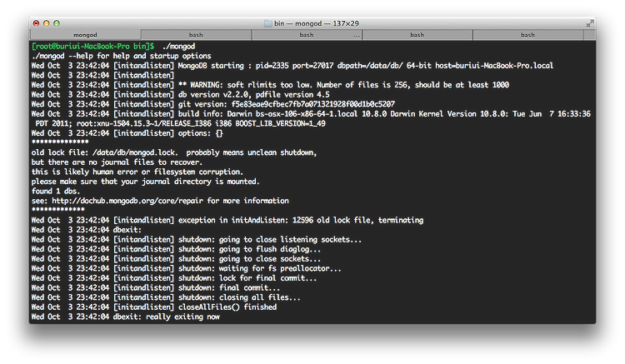Click the 'closeAllFiles() finished' line

pos(154,307)
